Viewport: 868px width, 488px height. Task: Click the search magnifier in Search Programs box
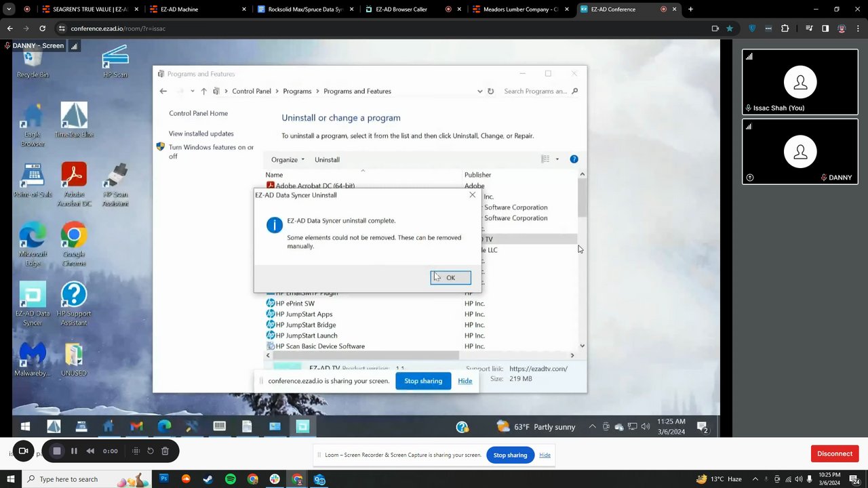click(575, 91)
